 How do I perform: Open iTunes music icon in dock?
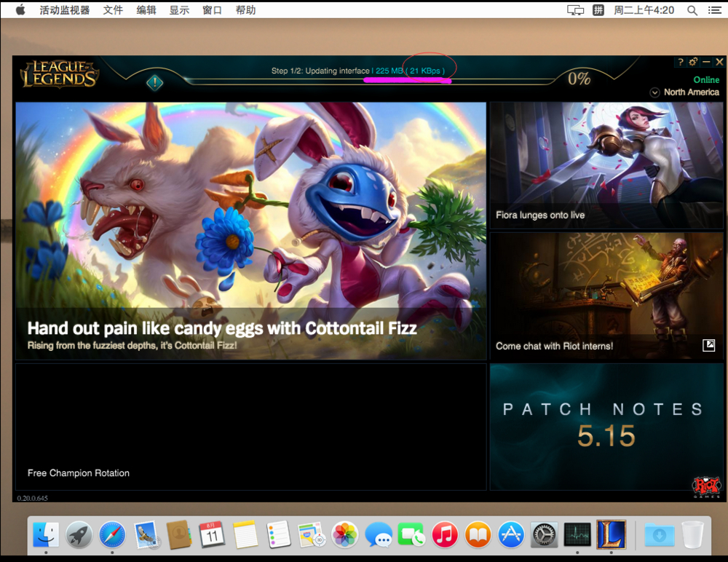(x=444, y=534)
